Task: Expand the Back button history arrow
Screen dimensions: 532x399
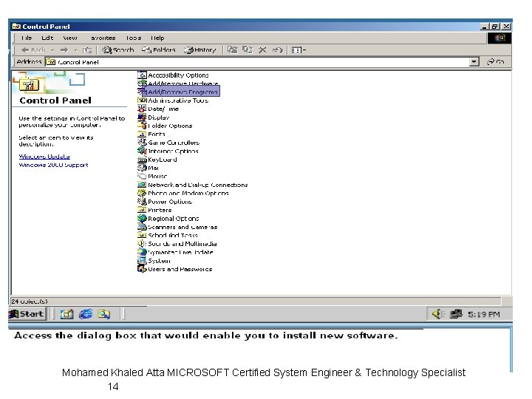Action: tap(52, 50)
